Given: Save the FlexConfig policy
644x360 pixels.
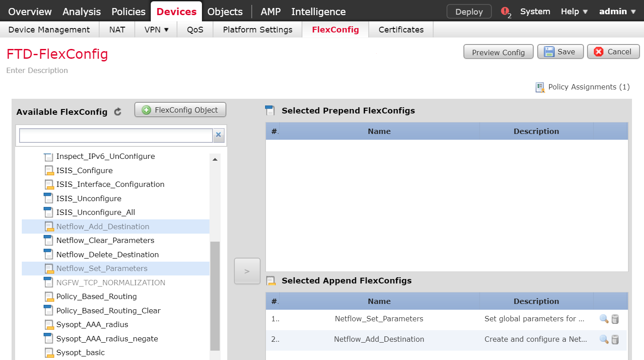Looking at the screenshot, I should click(x=560, y=52).
